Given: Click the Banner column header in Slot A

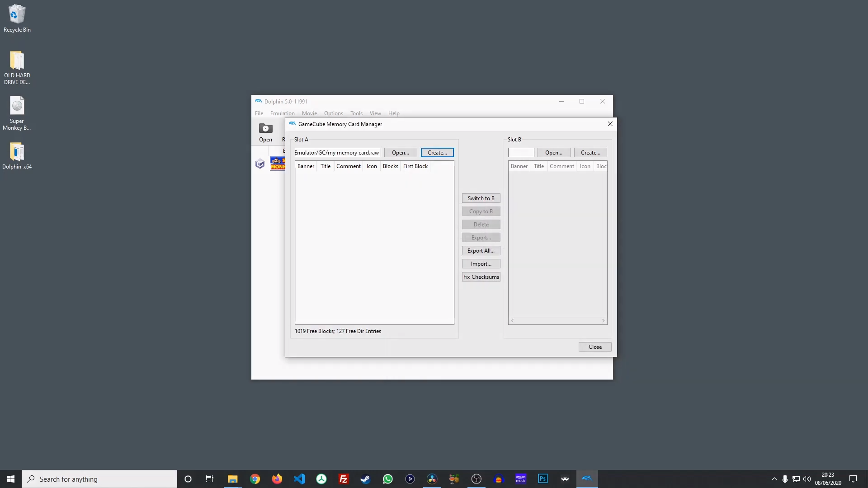Looking at the screenshot, I should tap(306, 166).
